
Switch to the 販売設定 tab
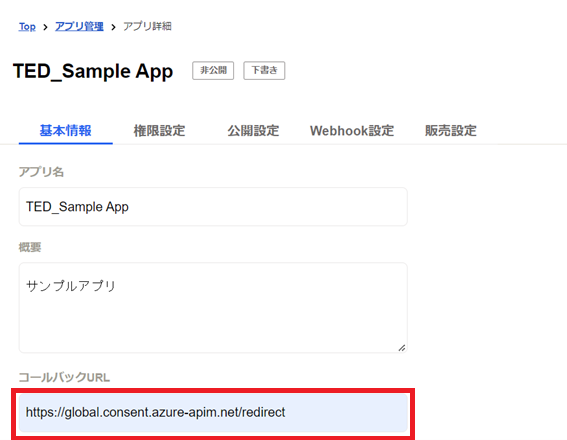point(451,131)
